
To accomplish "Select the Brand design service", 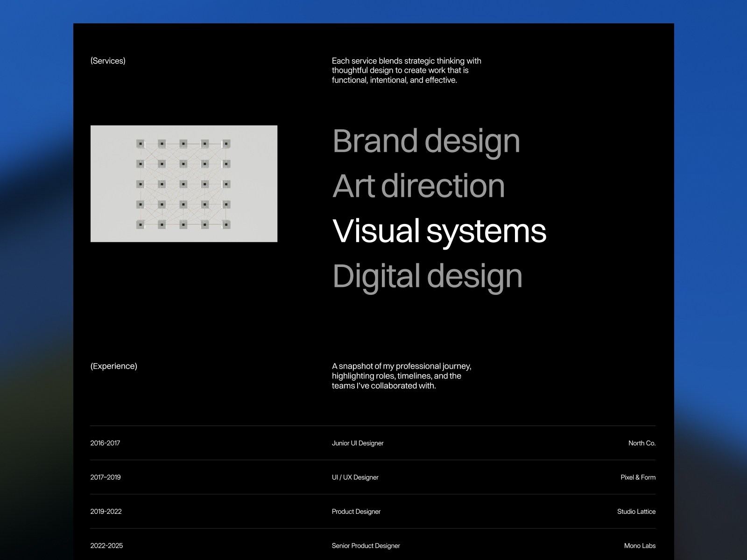I will tap(426, 141).
